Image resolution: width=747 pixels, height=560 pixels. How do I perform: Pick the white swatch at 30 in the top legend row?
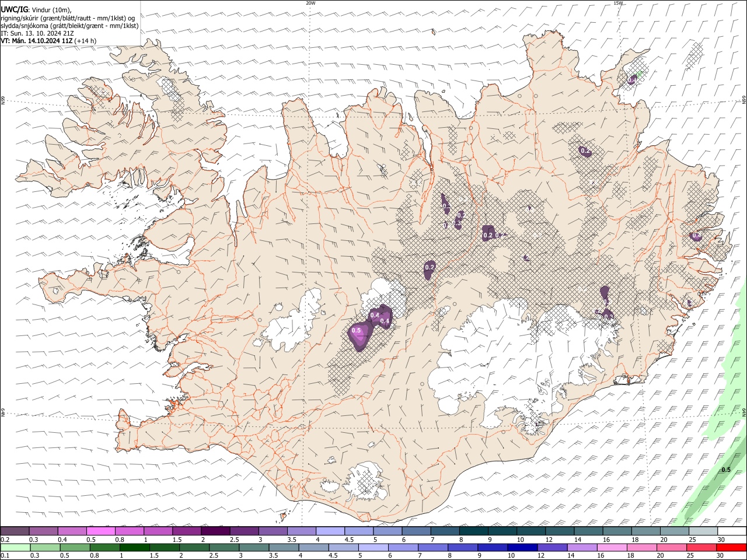[x=732, y=531]
